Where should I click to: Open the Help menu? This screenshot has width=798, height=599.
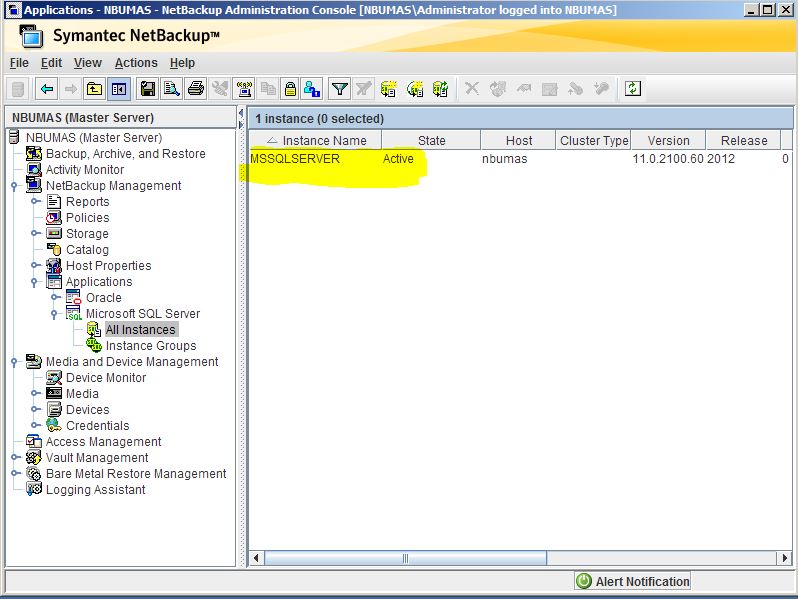tap(182, 63)
